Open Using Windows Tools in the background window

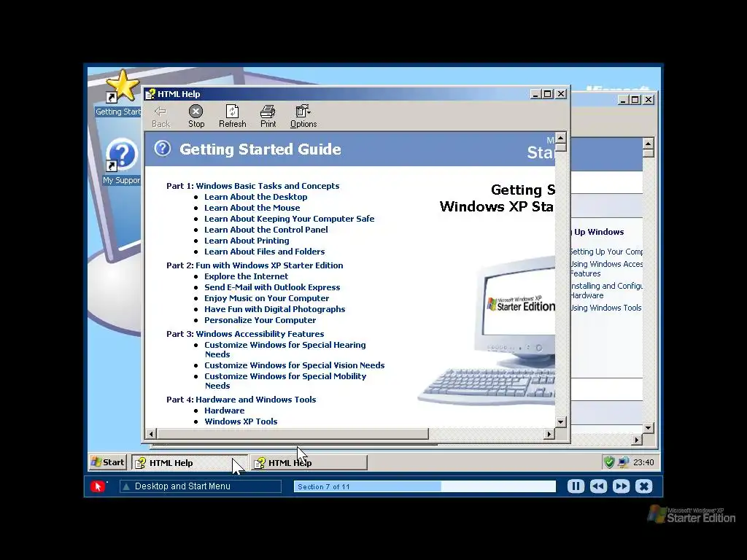pos(606,308)
